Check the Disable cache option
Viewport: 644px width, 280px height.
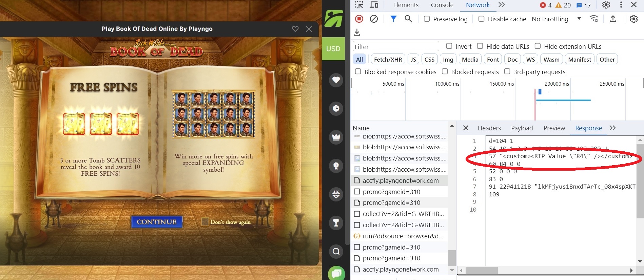[x=481, y=19]
